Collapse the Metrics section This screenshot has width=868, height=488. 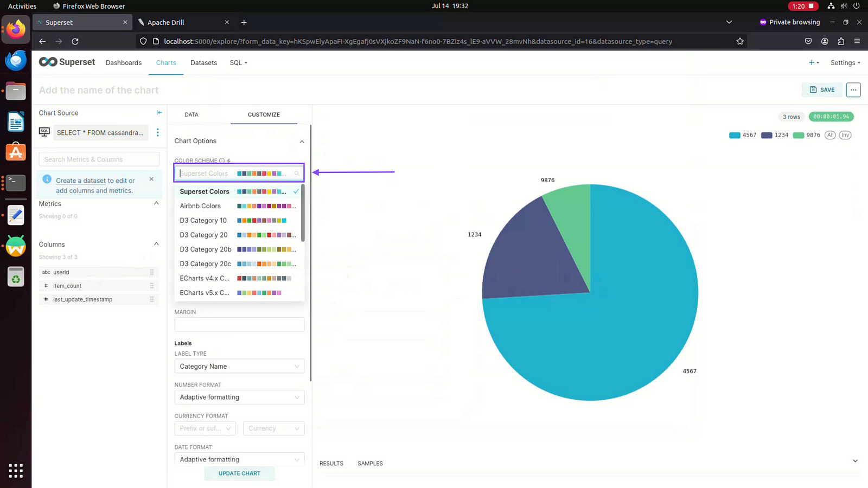coord(156,204)
